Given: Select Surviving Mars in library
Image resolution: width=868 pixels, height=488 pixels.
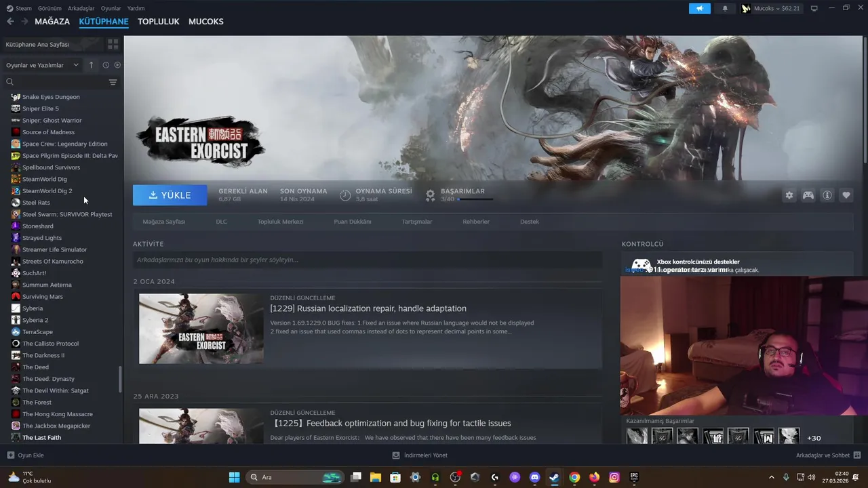Looking at the screenshot, I should (x=42, y=296).
